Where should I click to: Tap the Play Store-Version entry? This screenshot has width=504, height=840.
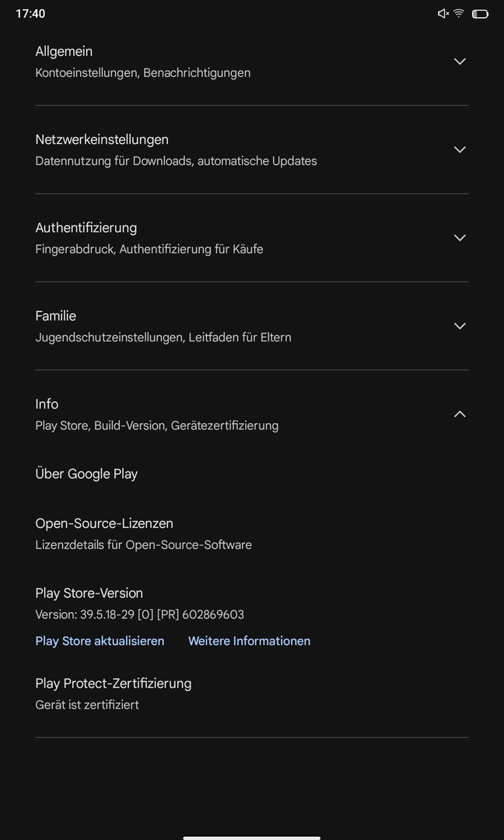point(89,593)
